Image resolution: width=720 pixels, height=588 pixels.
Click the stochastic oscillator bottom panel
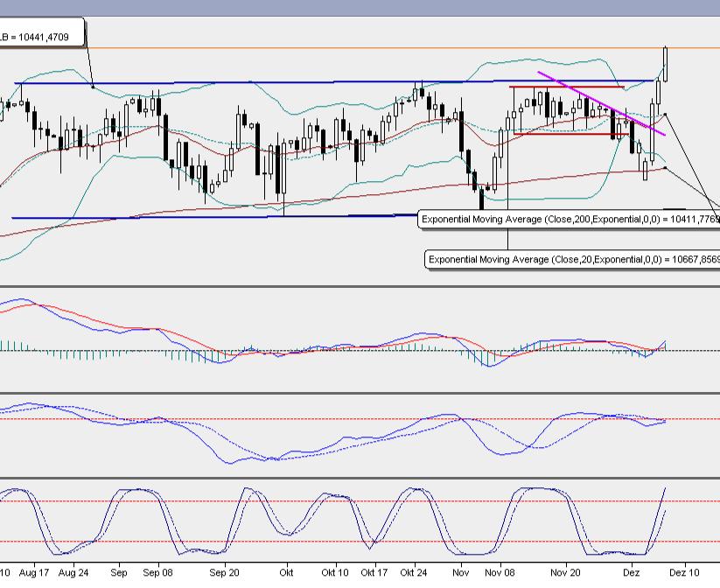tap(350, 521)
